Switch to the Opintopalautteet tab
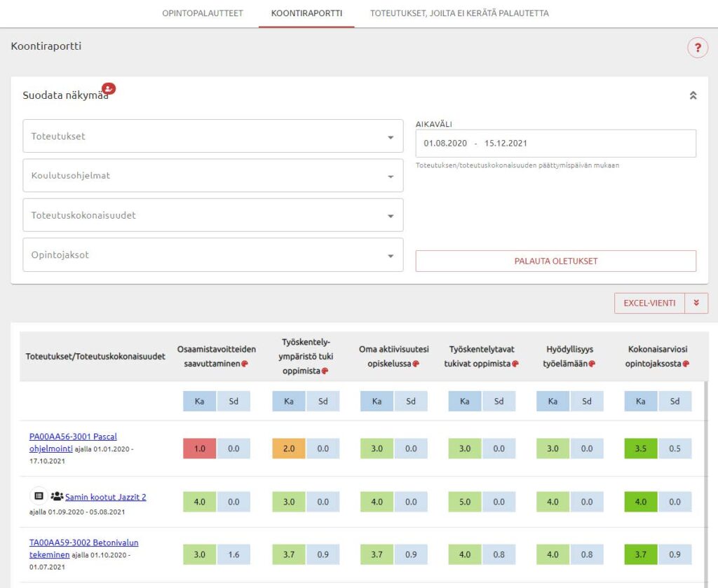The image size is (718, 588). coord(203,13)
